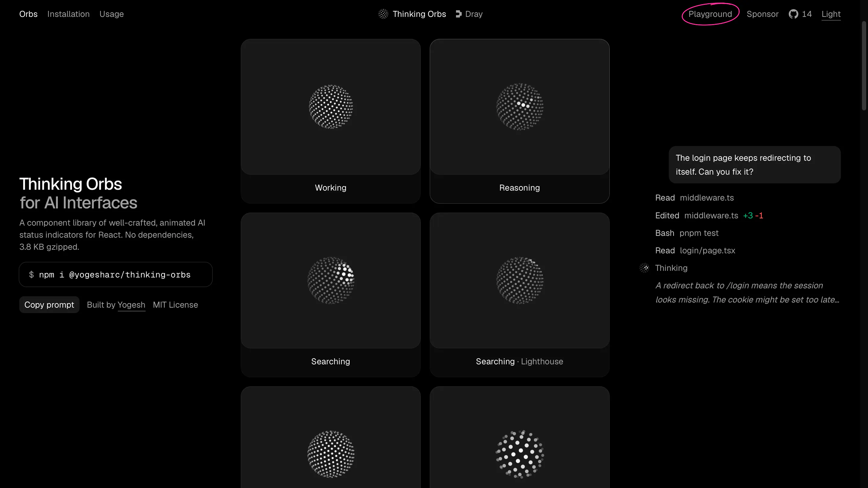Select the Searching · Lighthouse orb card
868x488 pixels.
pyautogui.click(x=519, y=294)
